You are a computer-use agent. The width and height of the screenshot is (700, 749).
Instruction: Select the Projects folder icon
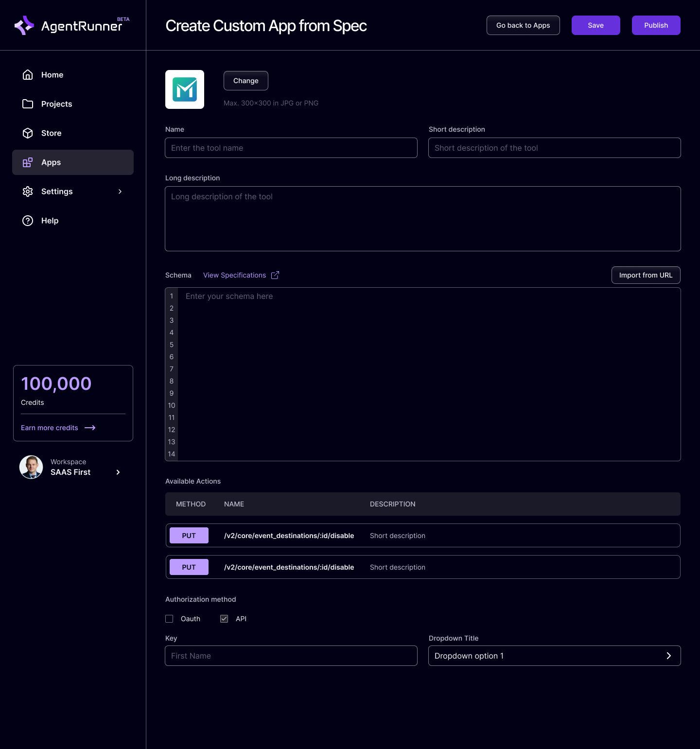tap(28, 104)
